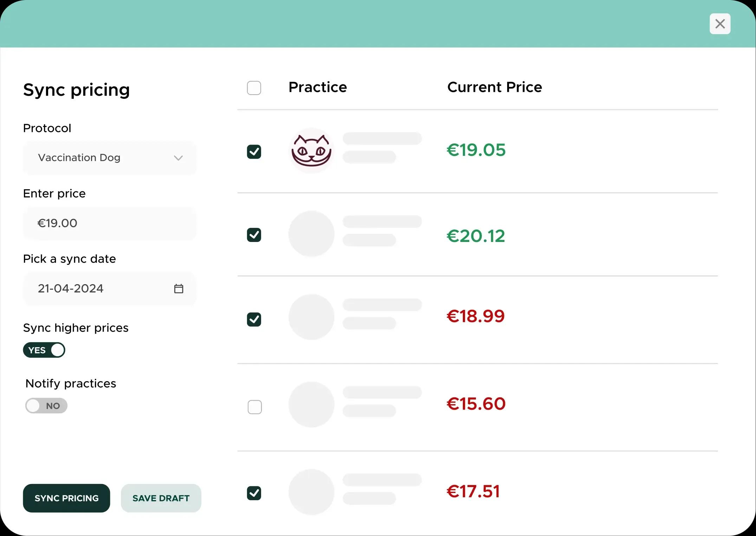Uncheck the practice priced at €19.05
The width and height of the screenshot is (756, 536).
tap(254, 152)
